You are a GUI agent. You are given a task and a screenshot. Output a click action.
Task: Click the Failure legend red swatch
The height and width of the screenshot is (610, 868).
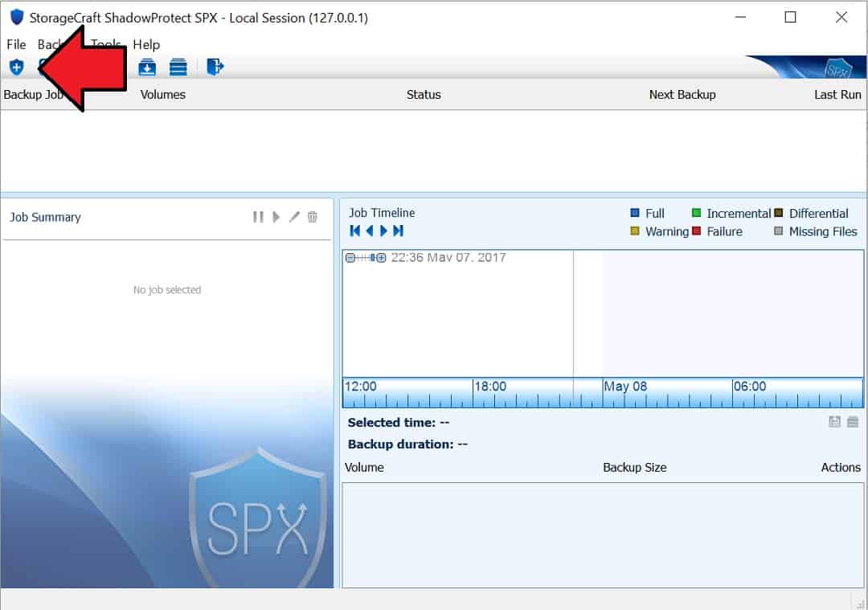pyautogui.click(x=696, y=231)
